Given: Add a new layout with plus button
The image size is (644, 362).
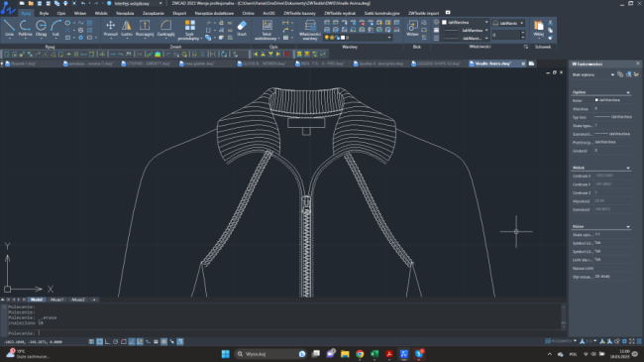Looking at the screenshot, I should [94, 300].
